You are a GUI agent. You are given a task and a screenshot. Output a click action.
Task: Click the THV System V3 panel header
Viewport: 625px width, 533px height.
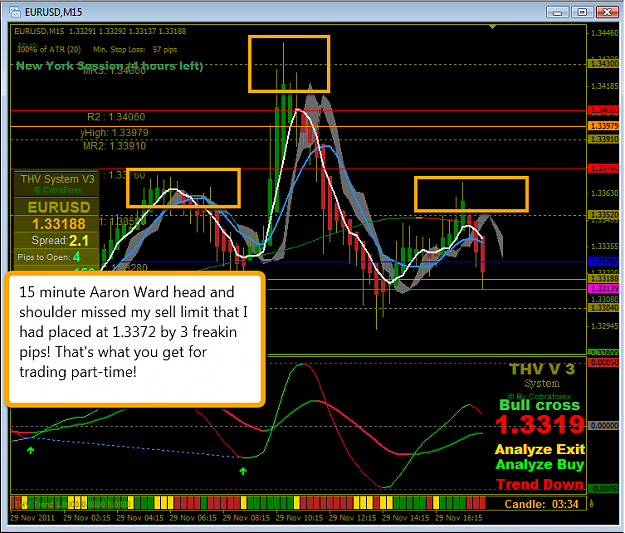point(57,179)
